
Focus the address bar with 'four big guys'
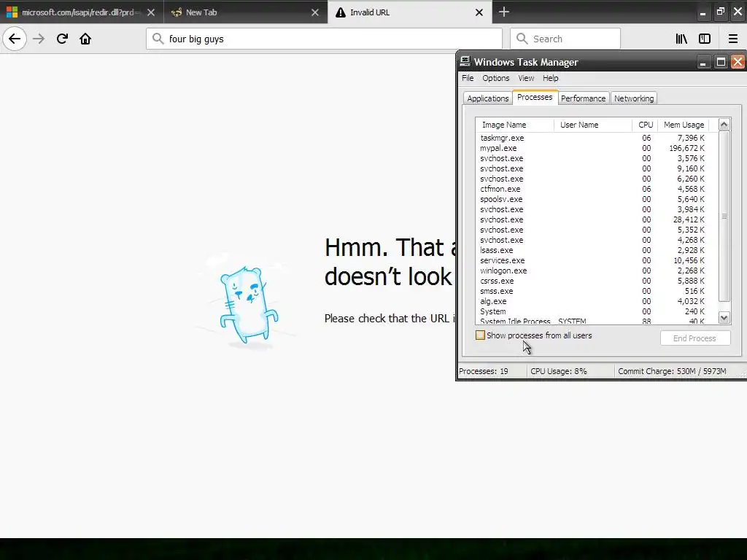324,39
